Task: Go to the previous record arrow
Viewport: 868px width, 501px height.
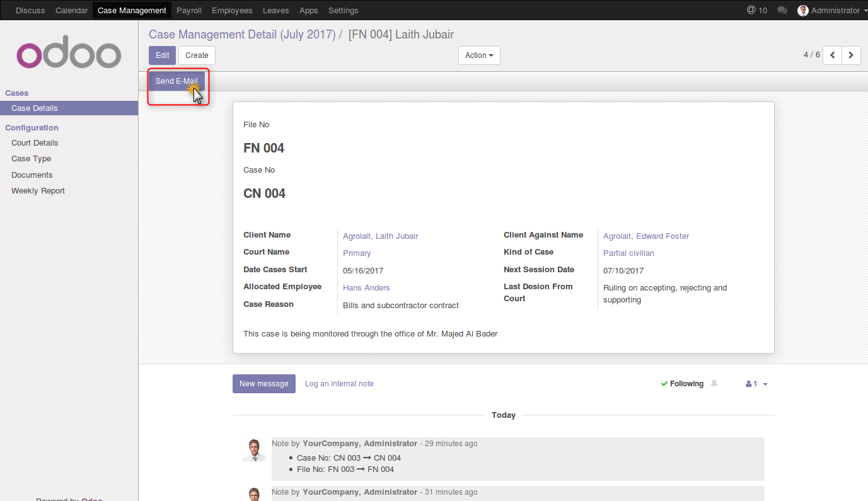Action: (833, 55)
